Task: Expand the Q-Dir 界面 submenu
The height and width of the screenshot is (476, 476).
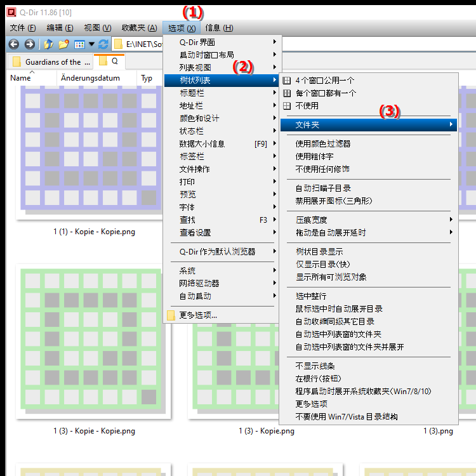Action: pyautogui.click(x=221, y=42)
